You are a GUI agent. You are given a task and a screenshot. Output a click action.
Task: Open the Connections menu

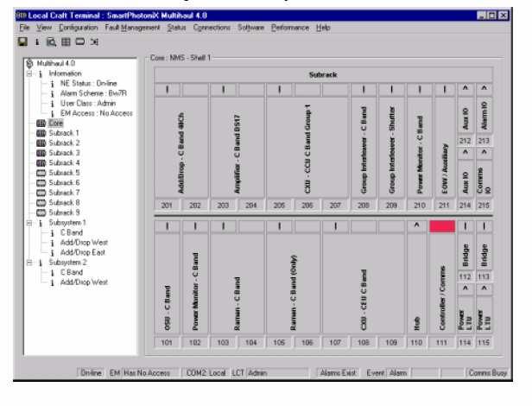click(212, 28)
